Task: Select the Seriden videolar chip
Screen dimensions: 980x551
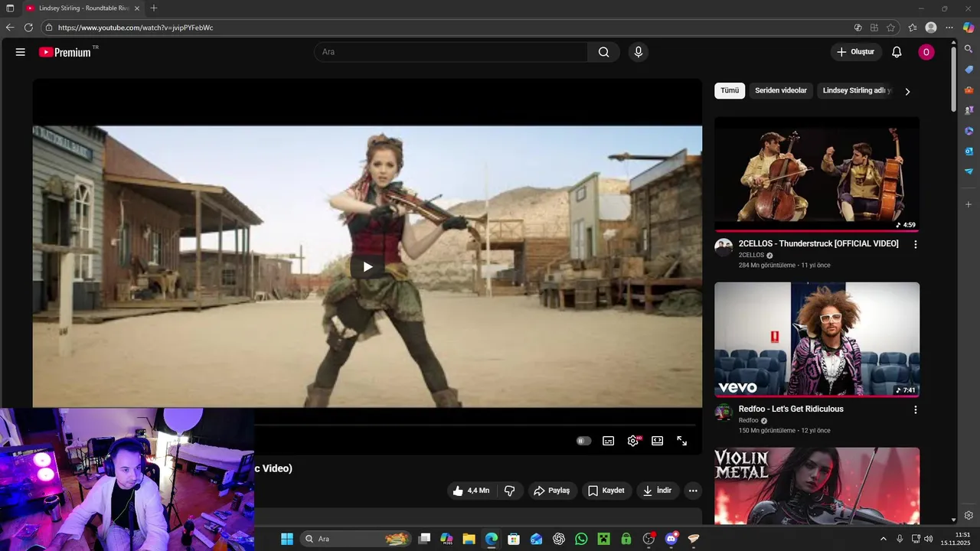Action: pos(781,90)
